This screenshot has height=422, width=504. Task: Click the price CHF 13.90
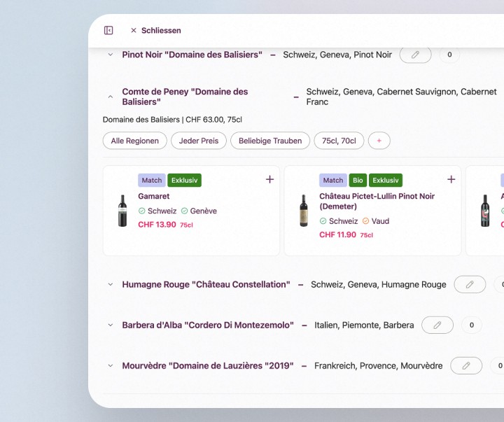click(157, 225)
